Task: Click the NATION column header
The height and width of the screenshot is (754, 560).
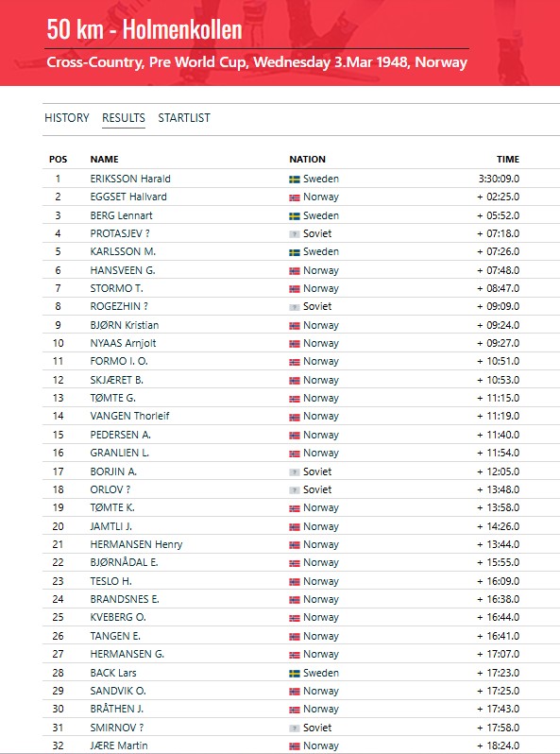Action: point(307,159)
